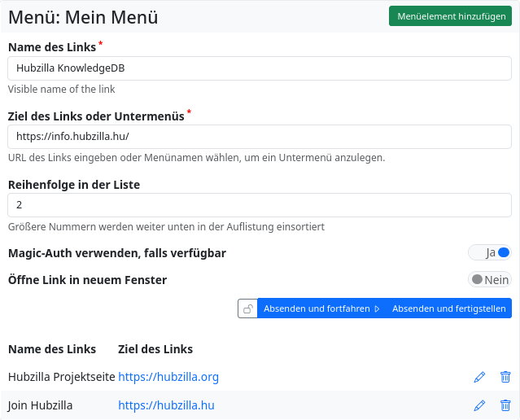Delete the Hubzilla Projektseite entry with trash icon
This screenshot has height=420, width=520.
(x=505, y=377)
